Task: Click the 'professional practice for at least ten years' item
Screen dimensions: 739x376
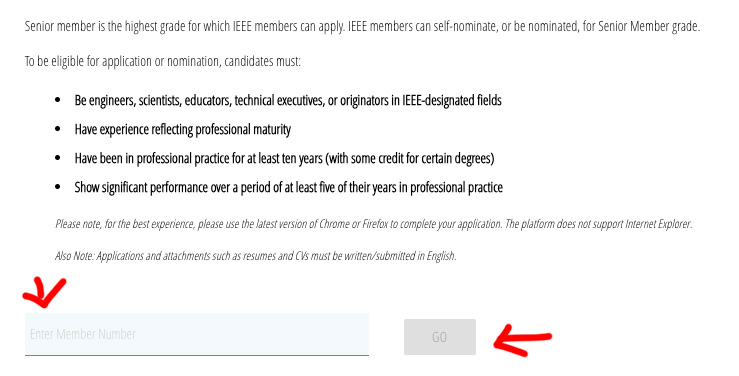Action: click(x=285, y=158)
